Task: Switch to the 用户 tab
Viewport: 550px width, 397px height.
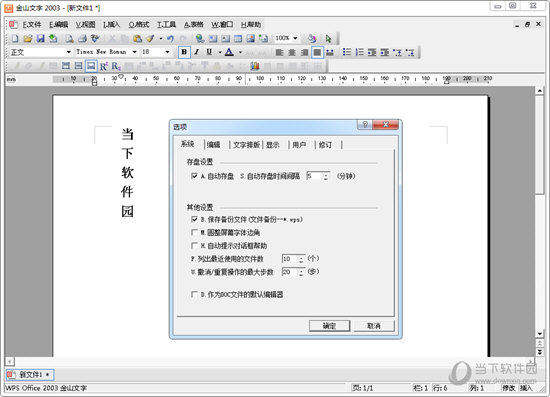Action: coord(299,144)
